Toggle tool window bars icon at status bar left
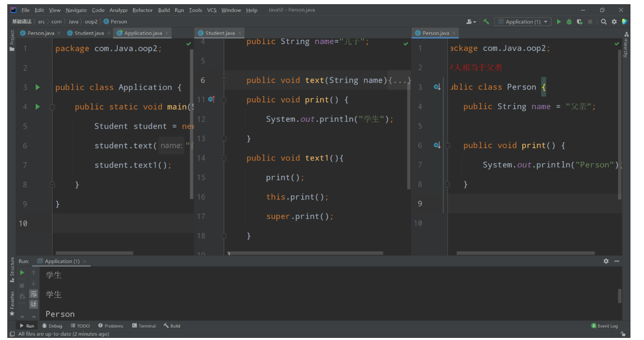 pos(12,334)
